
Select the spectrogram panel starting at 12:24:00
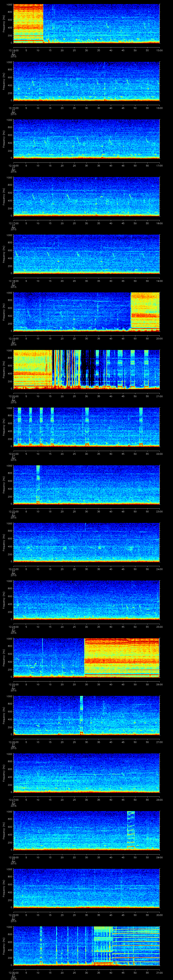pos(86,600)
